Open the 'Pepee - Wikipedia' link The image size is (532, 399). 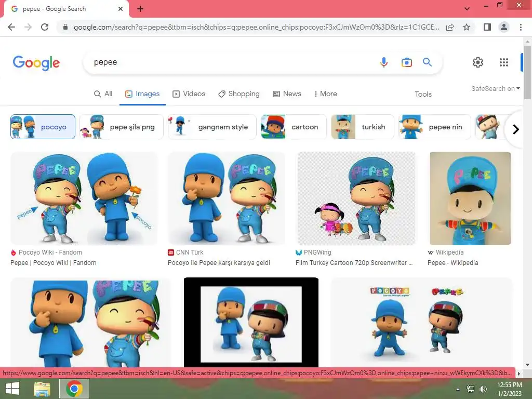coord(453,262)
